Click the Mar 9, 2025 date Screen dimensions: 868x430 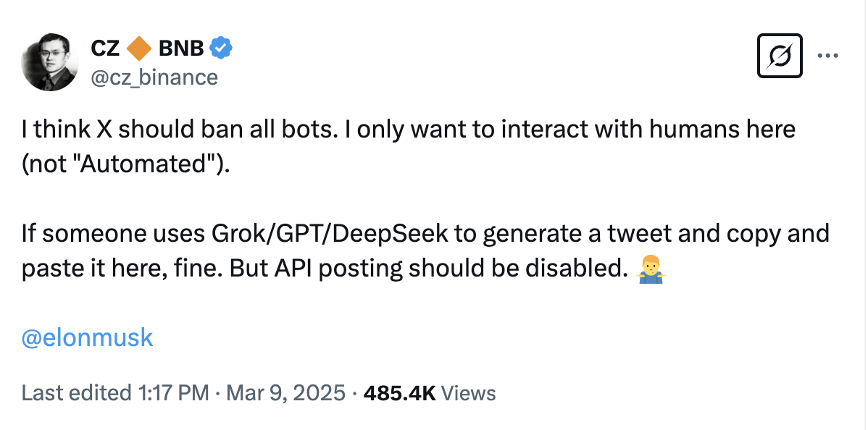[285, 393]
